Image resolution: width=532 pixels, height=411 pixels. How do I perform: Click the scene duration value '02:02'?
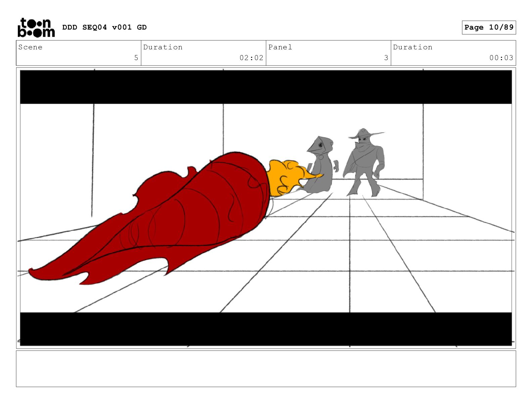251,58
